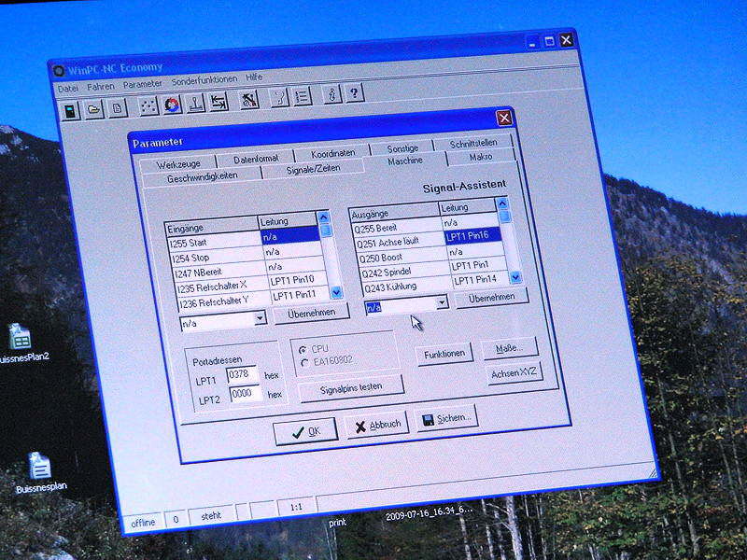The image size is (747, 560).
Task: Click the list lines toolbar icon
Action: pyautogui.click(x=303, y=96)
